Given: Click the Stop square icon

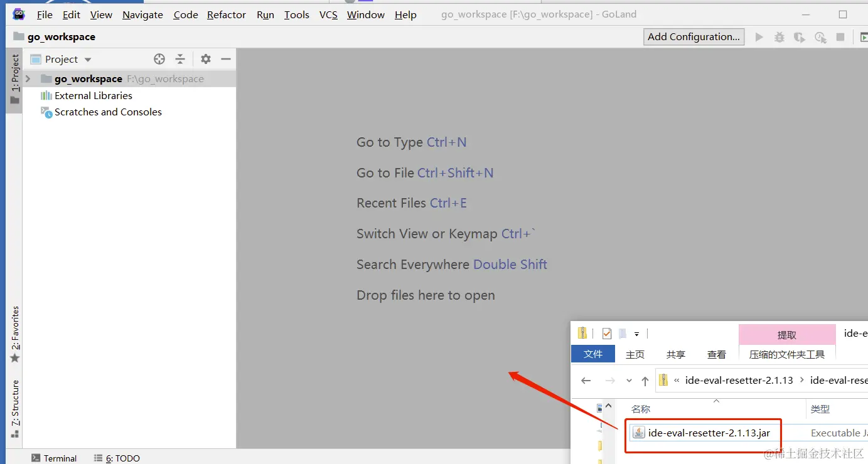Looking at the screenshot, I should (840, 37).
